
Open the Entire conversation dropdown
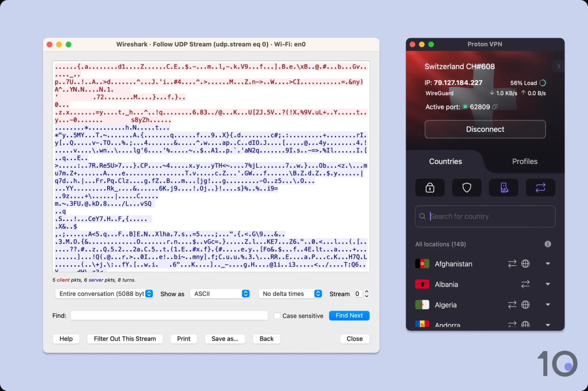click(104, 293)
